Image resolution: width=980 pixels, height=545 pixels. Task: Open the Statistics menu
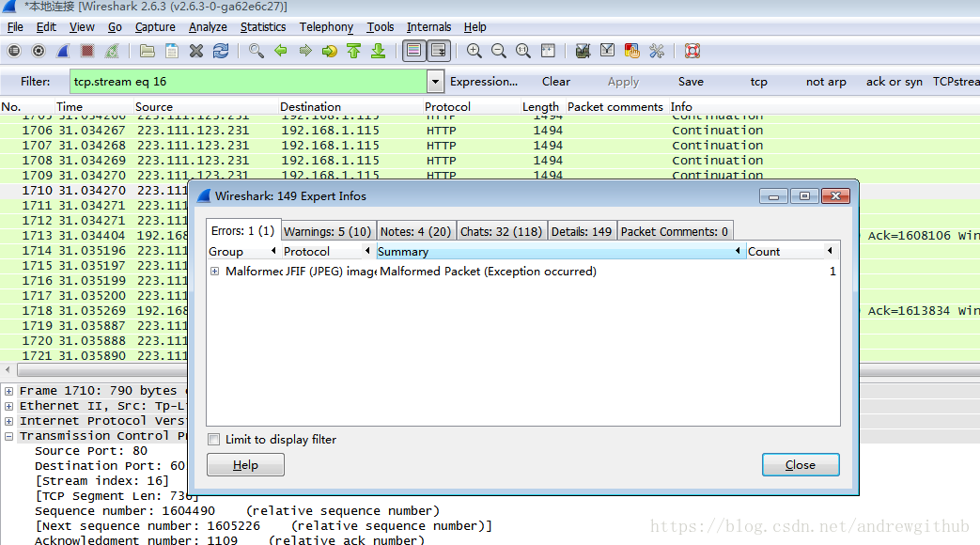tap(262, 27)
